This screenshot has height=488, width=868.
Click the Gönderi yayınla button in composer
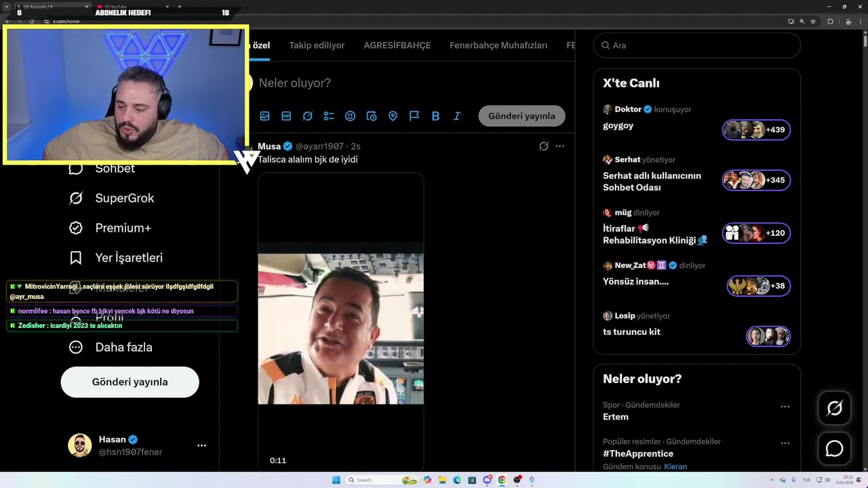pyautogui.click(x=521, y=116)
